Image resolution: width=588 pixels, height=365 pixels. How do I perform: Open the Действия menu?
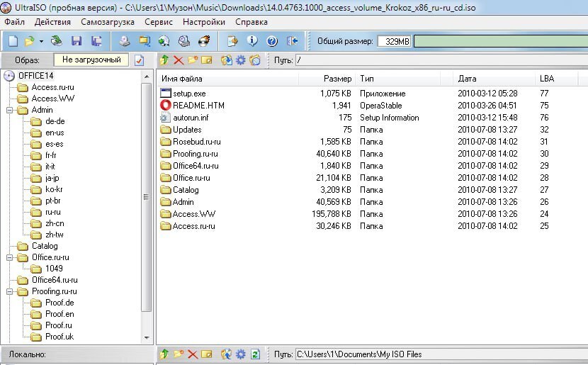click(52, 22)
